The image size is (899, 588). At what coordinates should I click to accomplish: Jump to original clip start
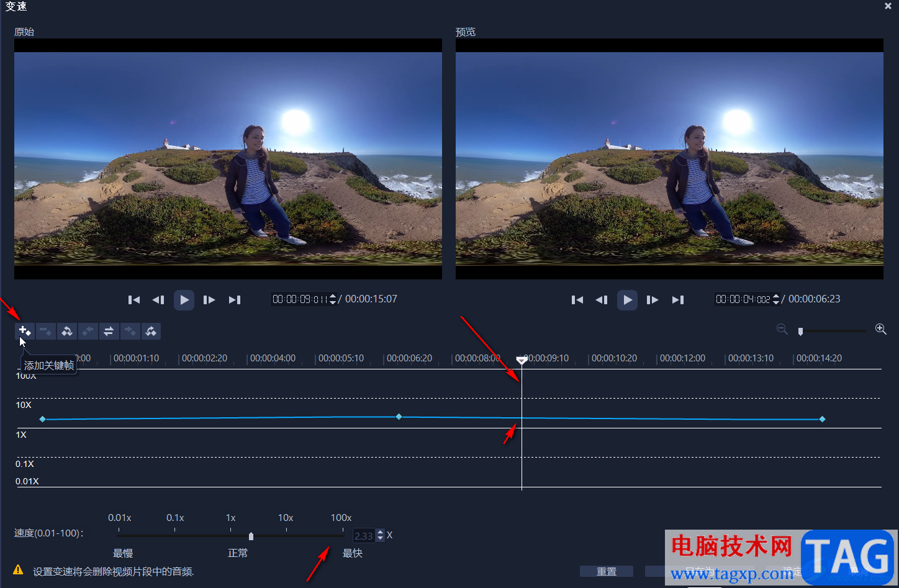pyautogui.click(x=133, y=300)
